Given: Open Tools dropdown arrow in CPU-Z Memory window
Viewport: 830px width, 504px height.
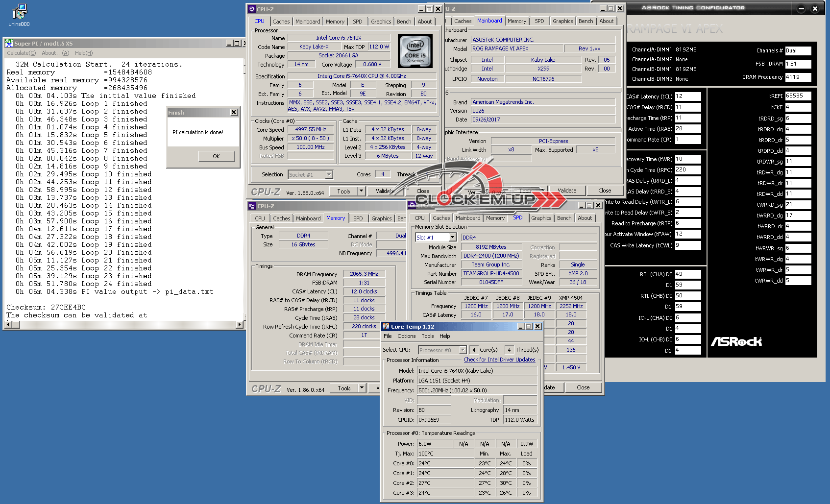Looking at the screenshot, I should tap(362, 388).
